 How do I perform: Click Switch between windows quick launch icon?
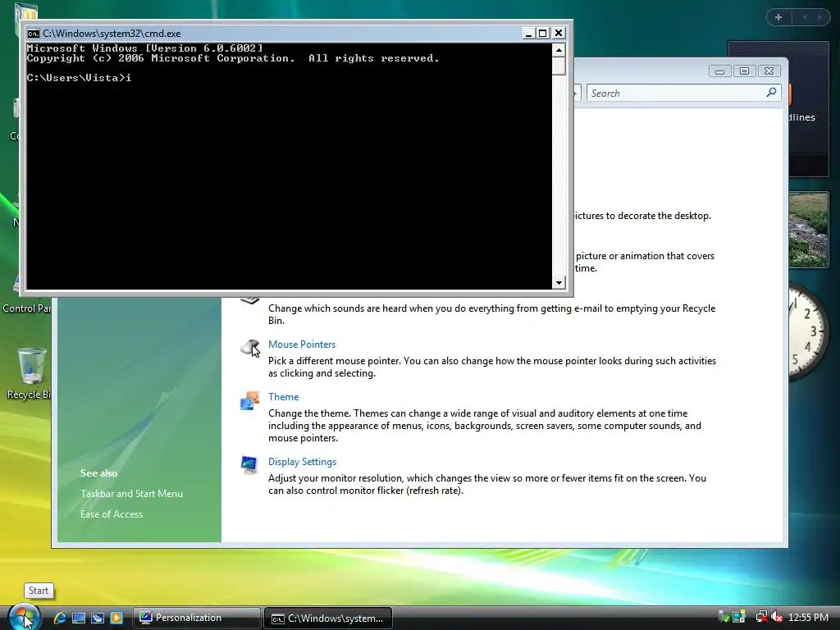pyautogui.click(x=97, y=618)
